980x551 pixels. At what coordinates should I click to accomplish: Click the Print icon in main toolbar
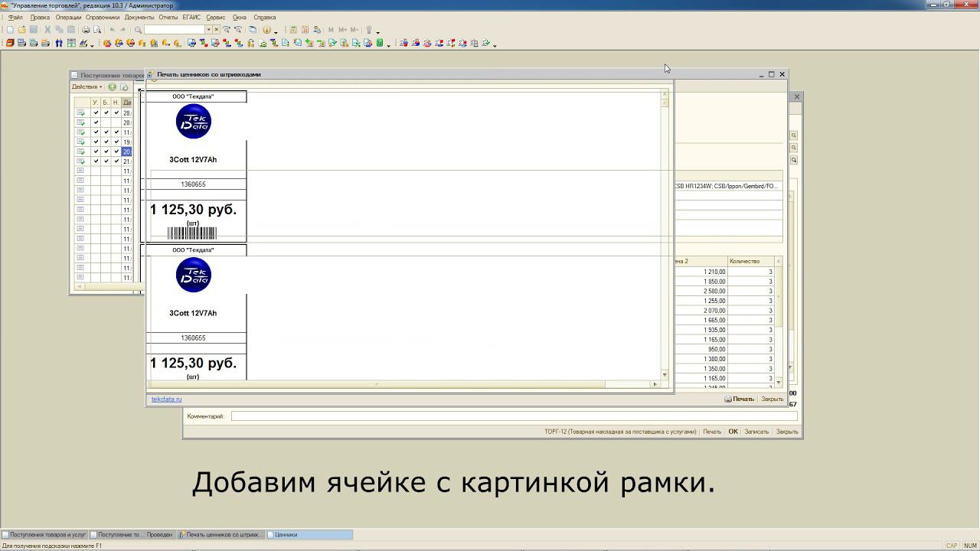pyautogui.click(x=86, y=30)
